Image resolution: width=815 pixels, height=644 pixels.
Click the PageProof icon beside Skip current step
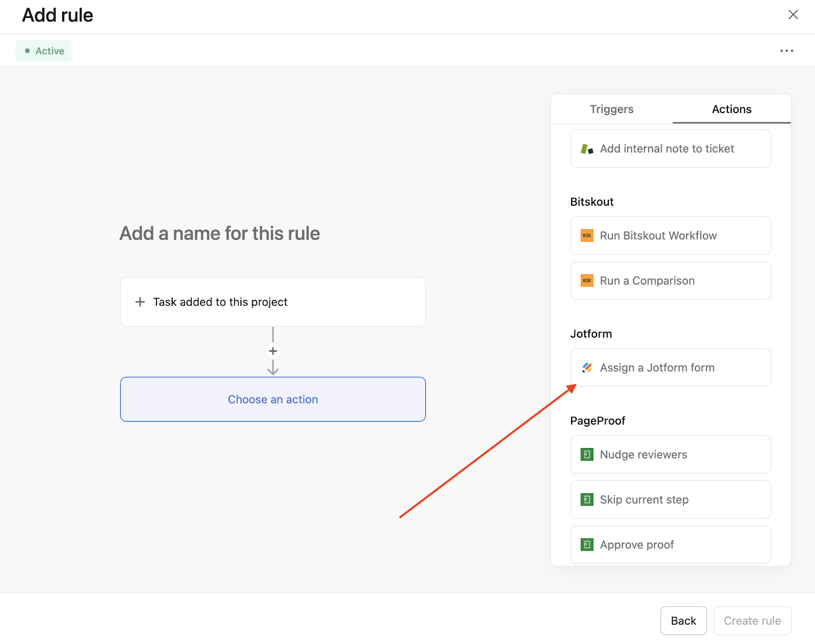click(x=587, y=500)
